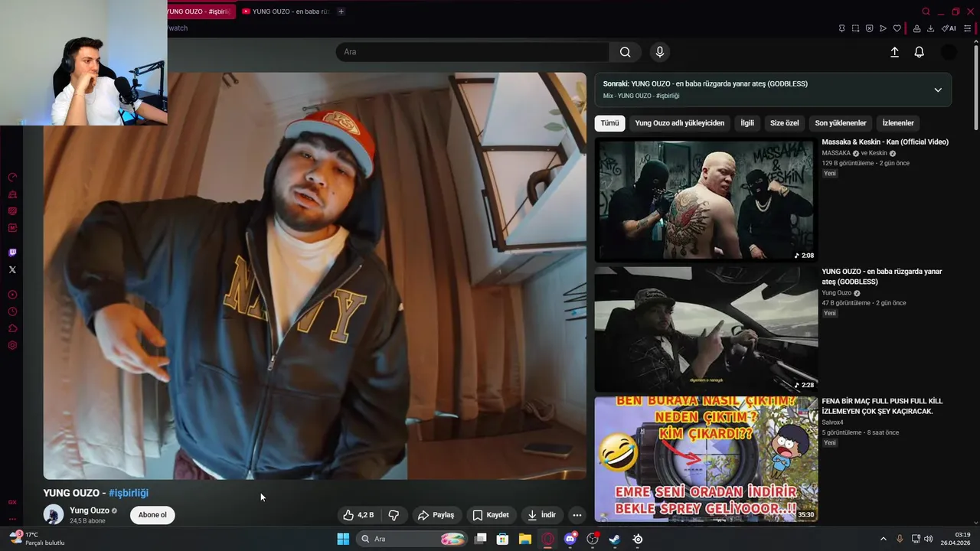Open settings gear in Opera sidebar

click(x=12, y=345)
